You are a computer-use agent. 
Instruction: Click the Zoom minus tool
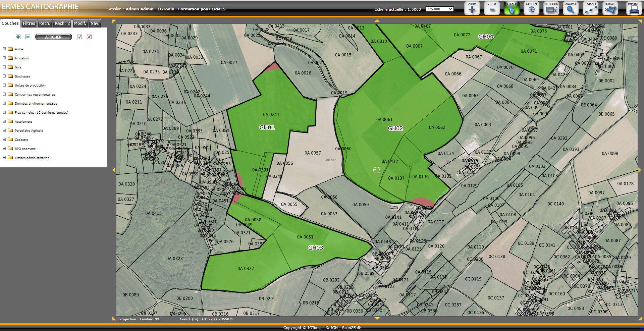tap(492, 9)
